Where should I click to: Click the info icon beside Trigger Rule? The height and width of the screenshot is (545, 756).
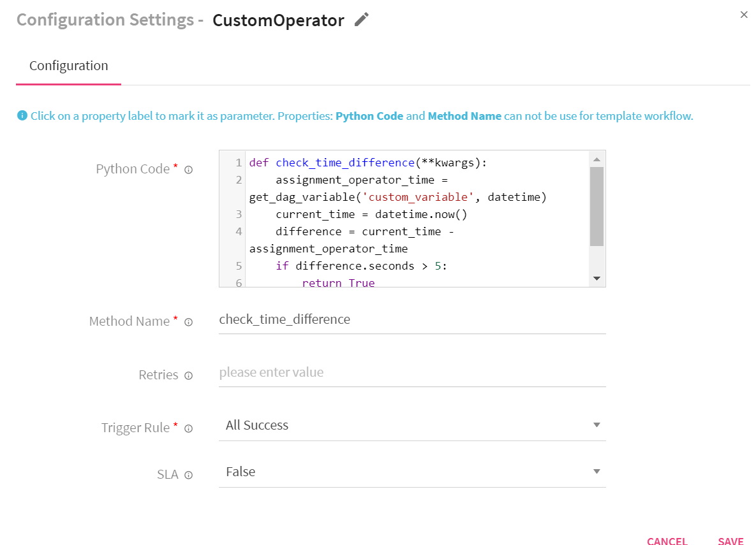pos(188,428)
